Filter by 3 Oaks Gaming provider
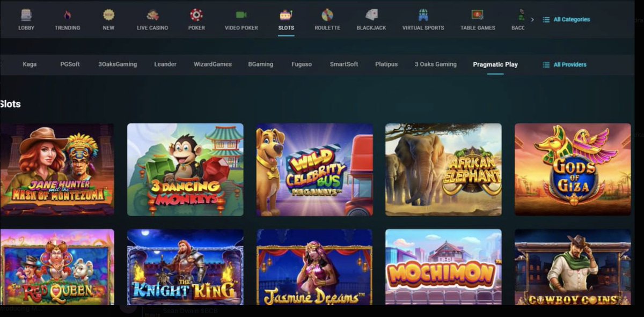 [436, 64]
